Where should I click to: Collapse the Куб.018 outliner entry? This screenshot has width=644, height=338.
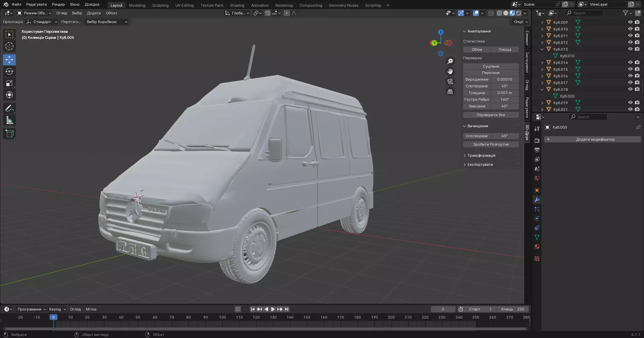click(542, 89)
